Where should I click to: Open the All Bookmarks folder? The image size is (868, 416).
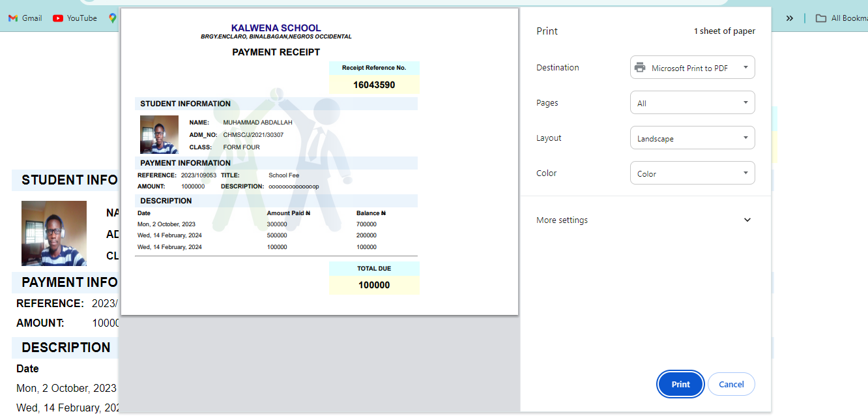coord(841,18)
